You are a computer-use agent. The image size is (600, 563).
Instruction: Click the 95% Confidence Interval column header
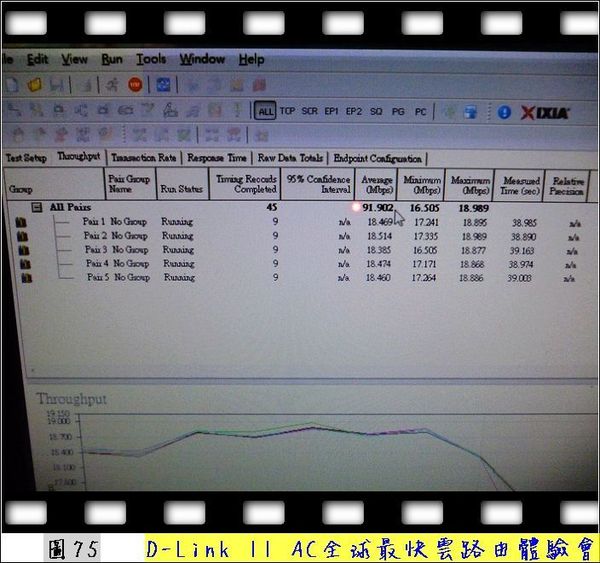pyautogui.click(x=318, y=184)
